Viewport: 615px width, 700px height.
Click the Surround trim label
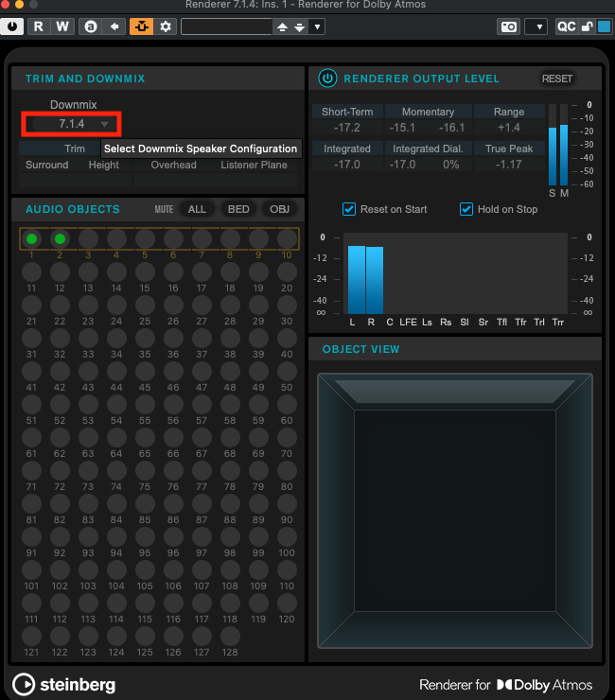[x=47, y=165]
